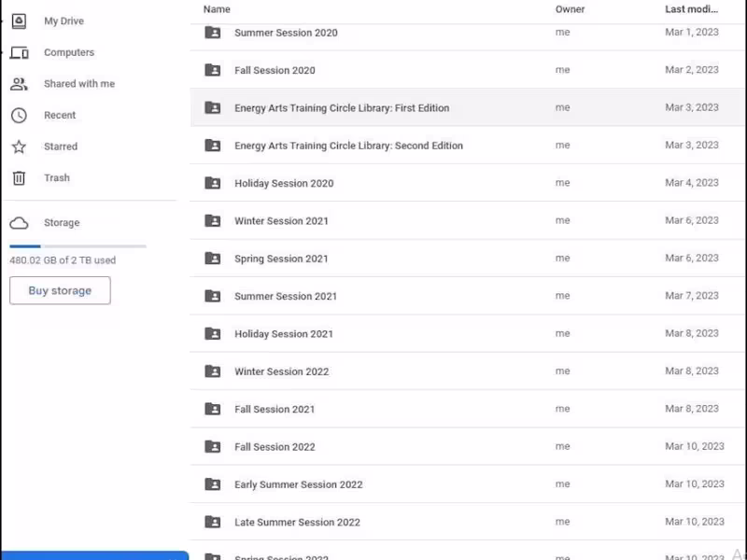Viewport: 747px width, 560px height.
Task: Click Mar 7, 2023 modified date
Action: click(692, 295)
